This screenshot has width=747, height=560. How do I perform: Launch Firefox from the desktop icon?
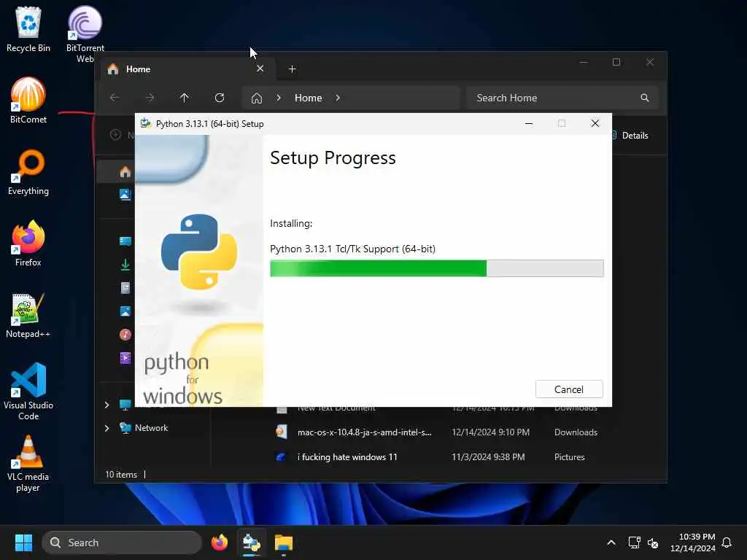pos(28,244)
